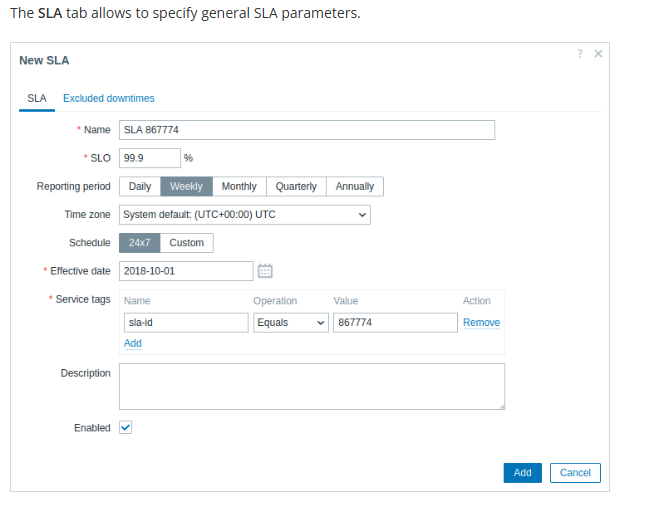Select Daily reporting period
This screenshot has height=509, width=650.
[140, 186]
